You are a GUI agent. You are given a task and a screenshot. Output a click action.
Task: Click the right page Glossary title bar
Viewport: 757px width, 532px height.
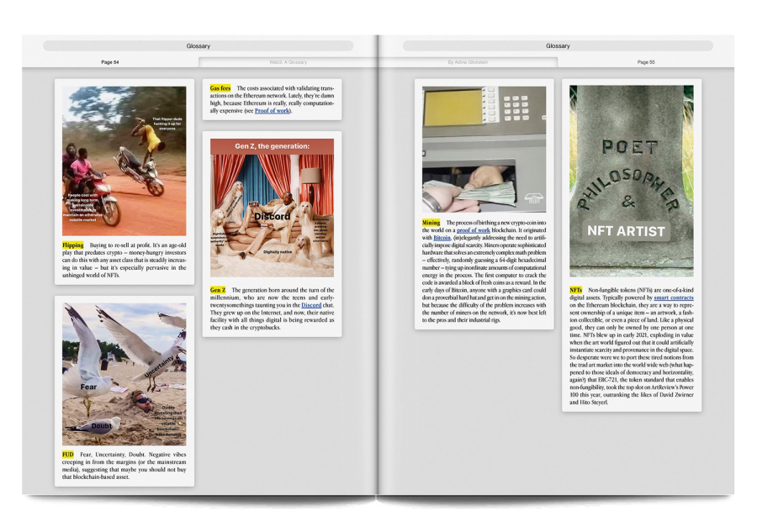coord(558,45)
